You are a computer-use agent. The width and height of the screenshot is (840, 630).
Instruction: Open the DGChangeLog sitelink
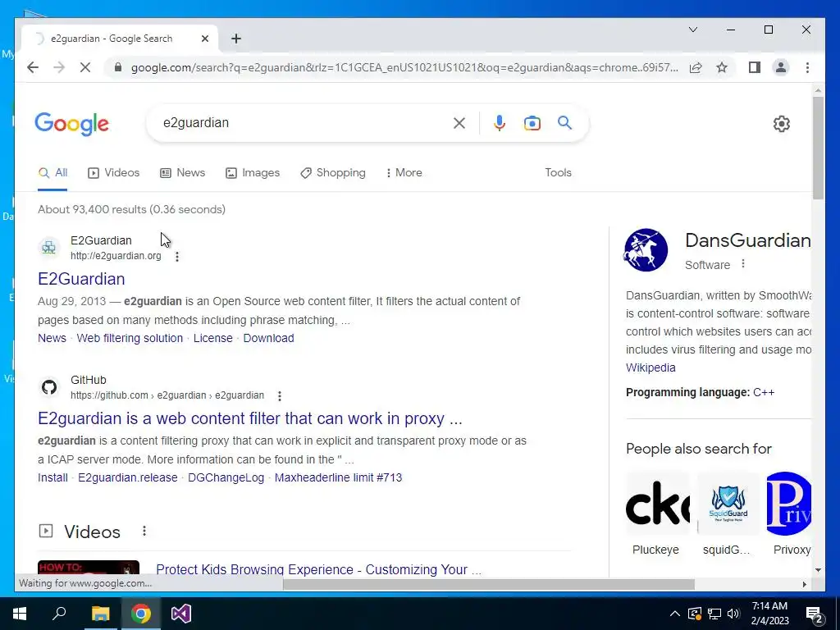[x=226, y=477]
